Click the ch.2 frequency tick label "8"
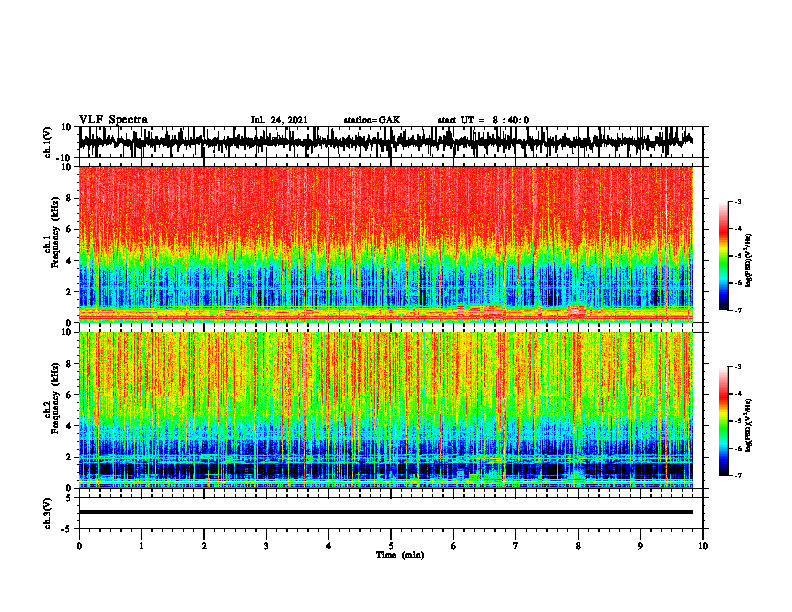This screenshot has height=612, width=792. pyautogui.click(x=69, y=364)
